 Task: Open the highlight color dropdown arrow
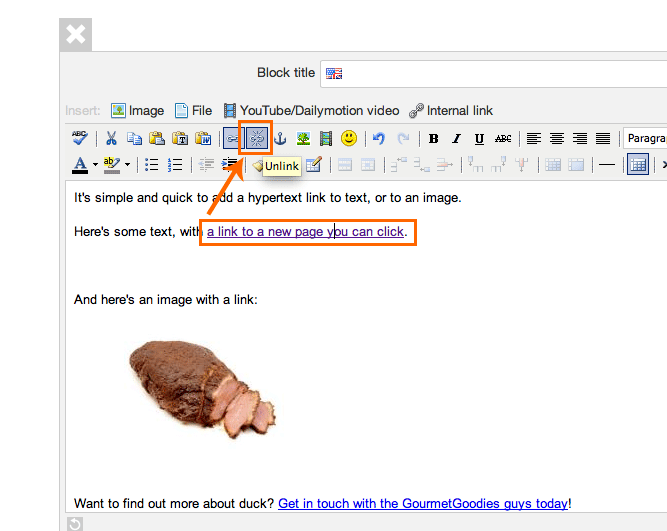coord(127,165)
